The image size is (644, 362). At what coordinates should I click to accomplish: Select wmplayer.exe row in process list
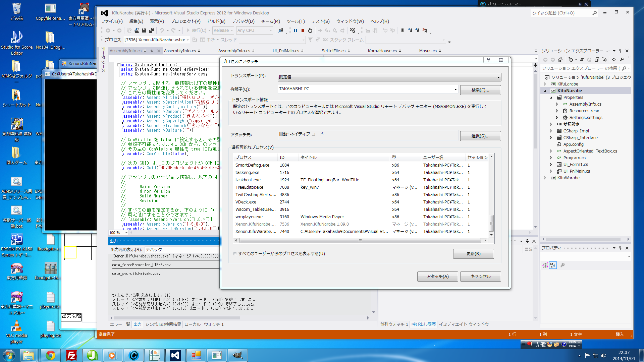tap(249, 217)
